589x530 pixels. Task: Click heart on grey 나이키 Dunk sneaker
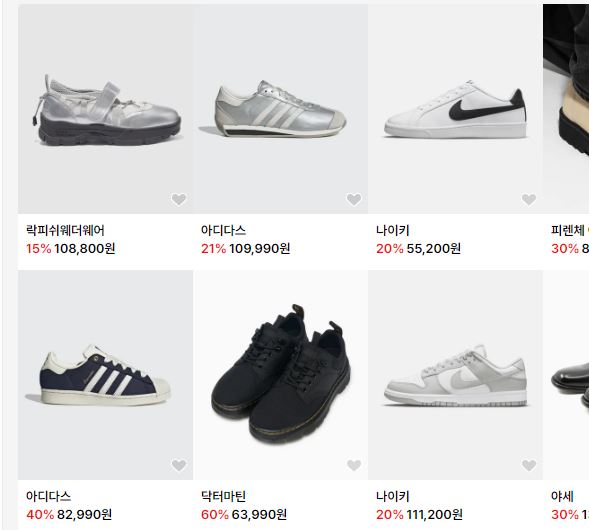(x=529, y=465)
